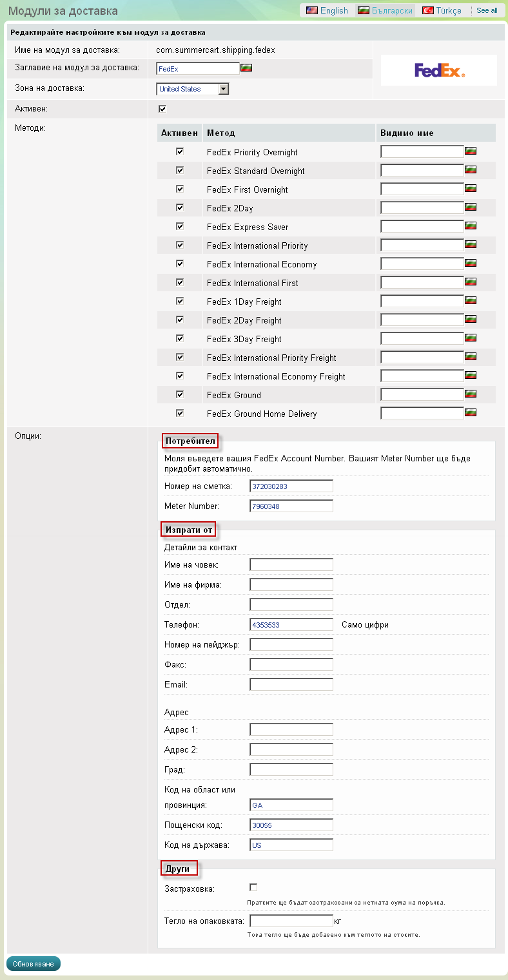Click the FedEx logo image
This screenshot has width=508, height=980.
[x=439, y=70]
